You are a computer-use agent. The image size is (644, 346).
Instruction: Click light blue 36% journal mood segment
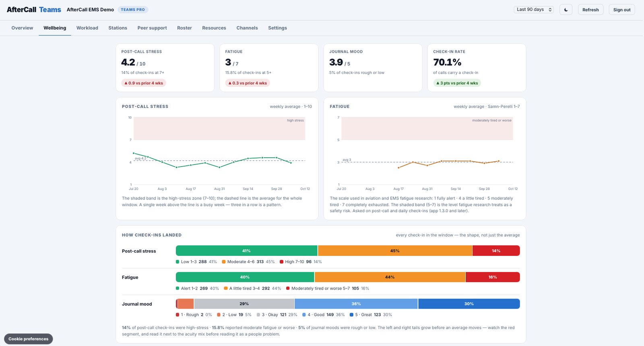[356, 304]
